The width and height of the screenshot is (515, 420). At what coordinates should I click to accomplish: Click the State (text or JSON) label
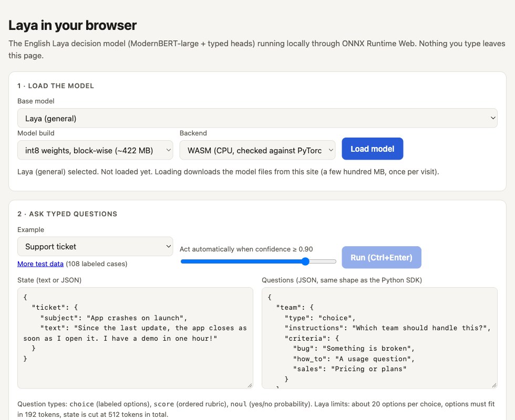point(49,280)
